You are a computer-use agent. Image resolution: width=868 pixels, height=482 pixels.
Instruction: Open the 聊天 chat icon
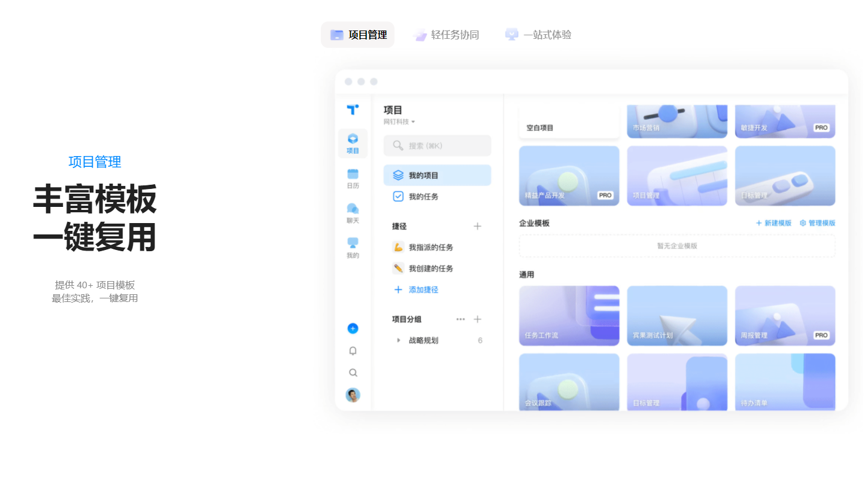pyautogui.click(x=353, y=213)
